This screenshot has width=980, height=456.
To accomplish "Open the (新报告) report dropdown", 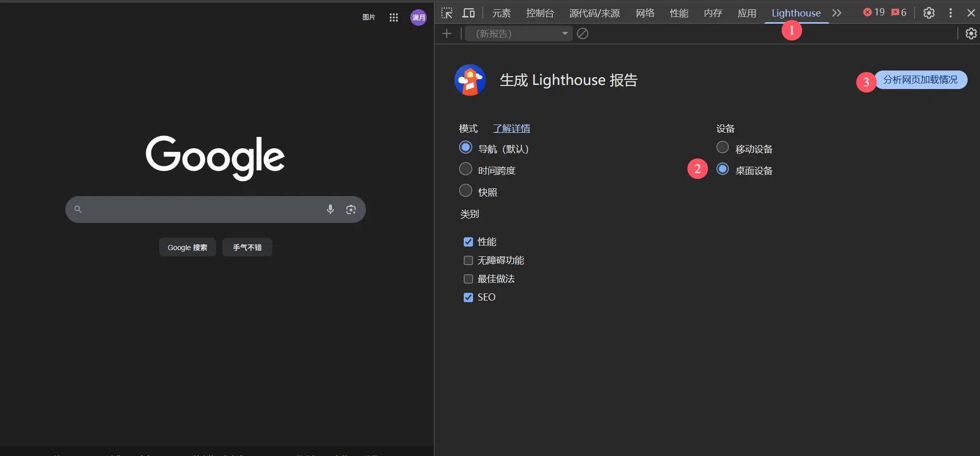I will click(519, 33).
